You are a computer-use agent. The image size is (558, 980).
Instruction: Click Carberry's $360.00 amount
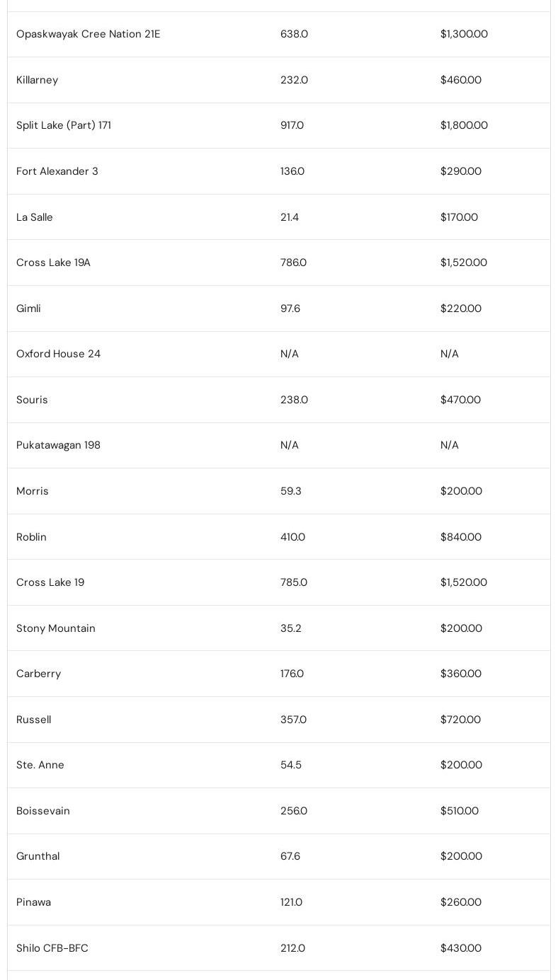[x=461, y=674]
